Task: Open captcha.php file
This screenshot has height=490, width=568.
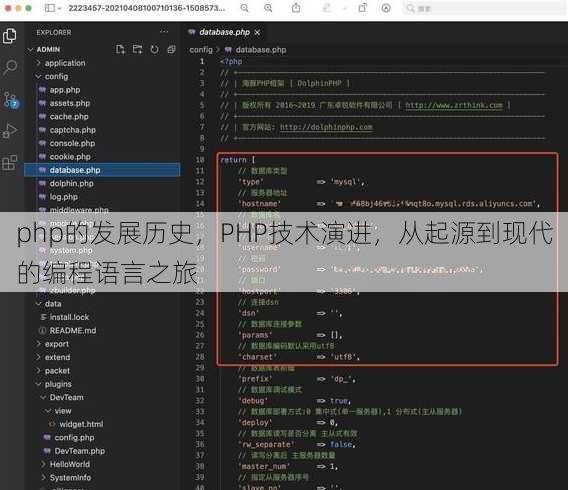Action: [72, 130]
